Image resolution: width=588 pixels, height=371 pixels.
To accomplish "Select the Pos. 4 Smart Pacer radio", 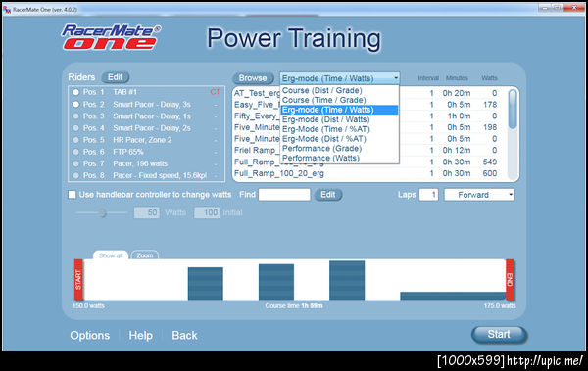I will tap(76, 128).
